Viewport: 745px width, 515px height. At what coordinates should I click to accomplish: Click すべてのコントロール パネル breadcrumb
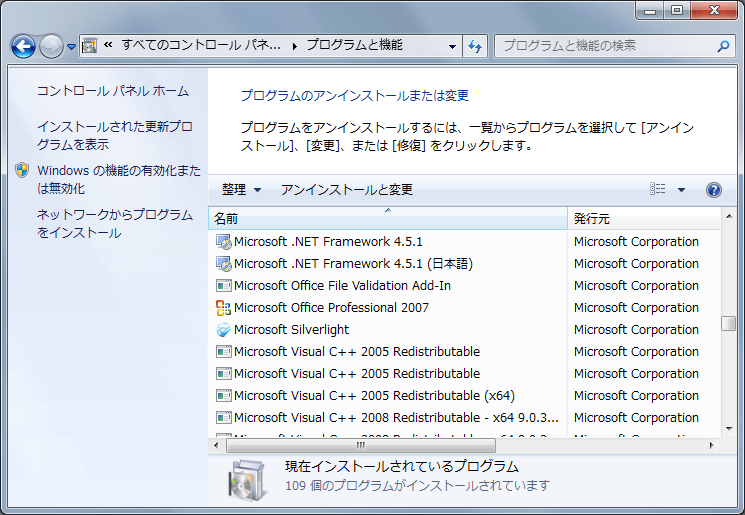pos(201,45)
